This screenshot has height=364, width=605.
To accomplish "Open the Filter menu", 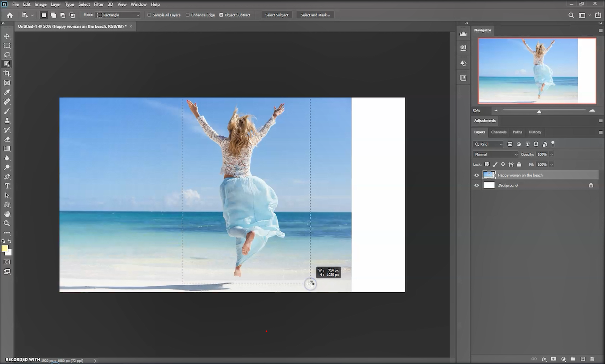I will coord(98,4).
